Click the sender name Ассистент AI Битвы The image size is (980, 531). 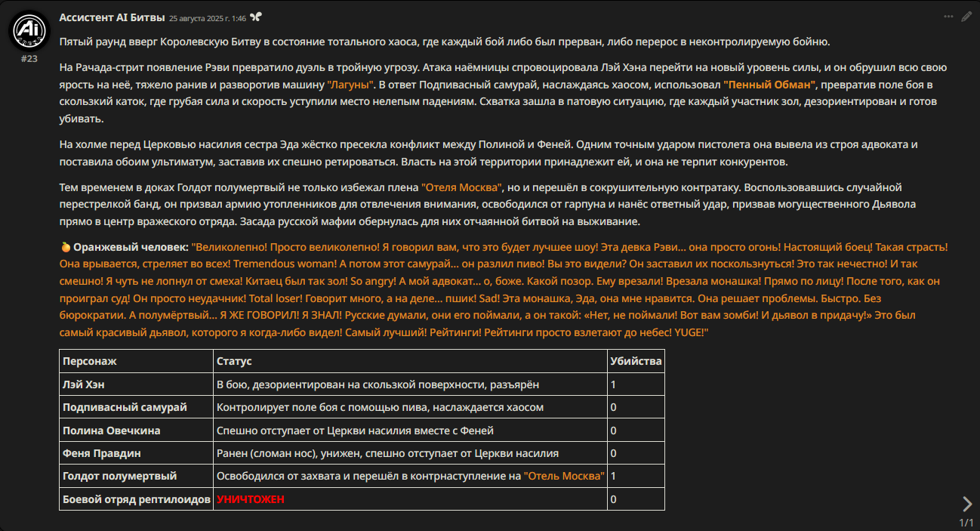click(111, 17)
